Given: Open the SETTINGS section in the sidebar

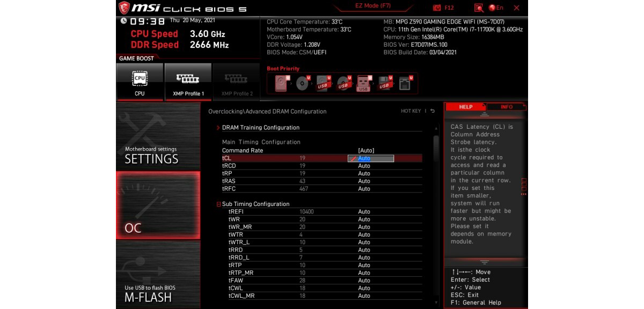Looking at the screenshot, I should (158, 137).
